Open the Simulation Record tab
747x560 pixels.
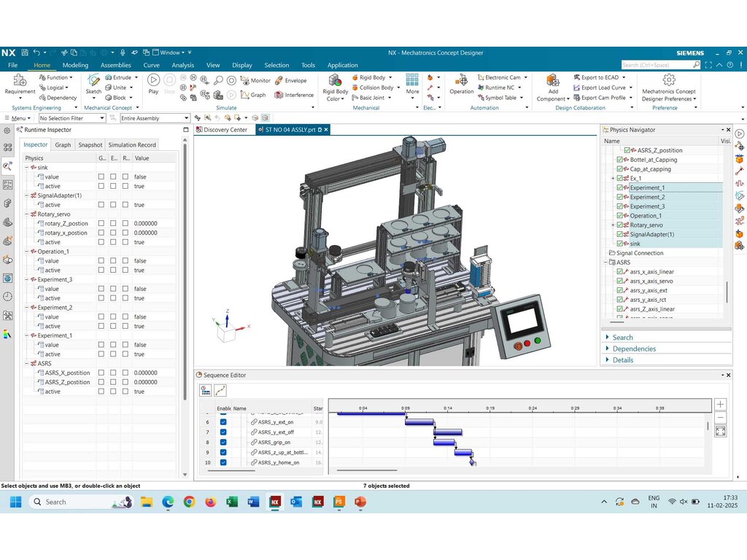[x=132, y=145]
